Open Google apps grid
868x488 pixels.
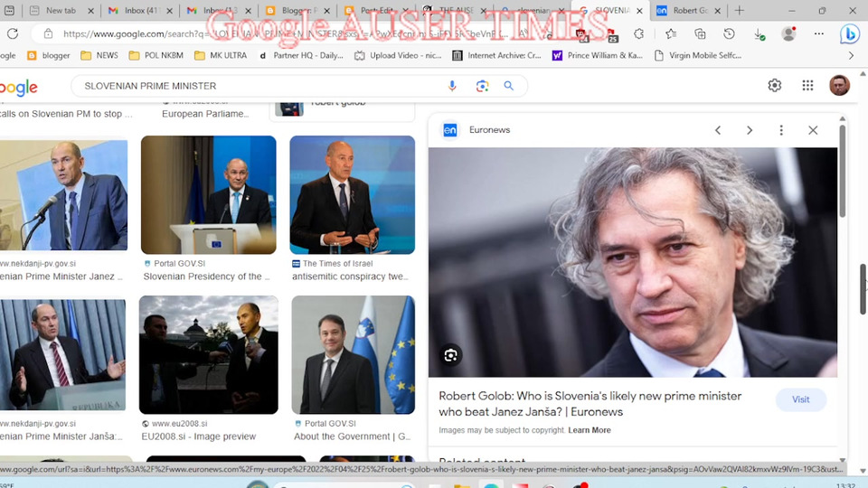coord(807,85)
